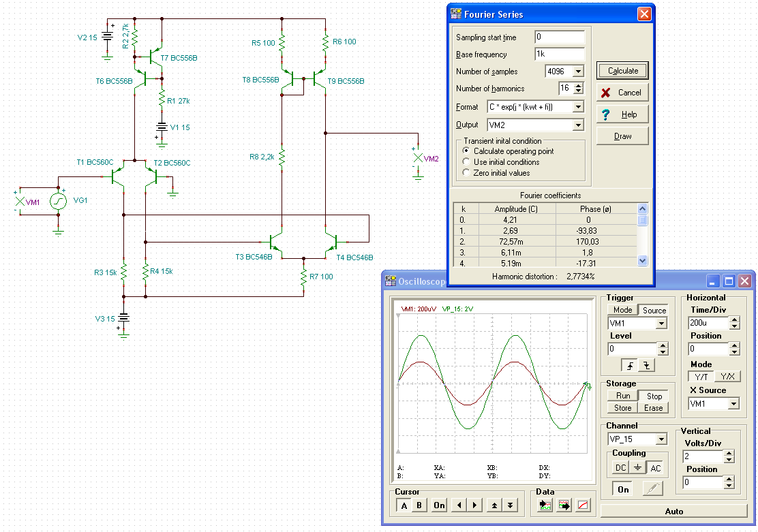Move cursor right with arrow button
The image size is (758, 532).
pyautogui.click(x=474, y=505)
